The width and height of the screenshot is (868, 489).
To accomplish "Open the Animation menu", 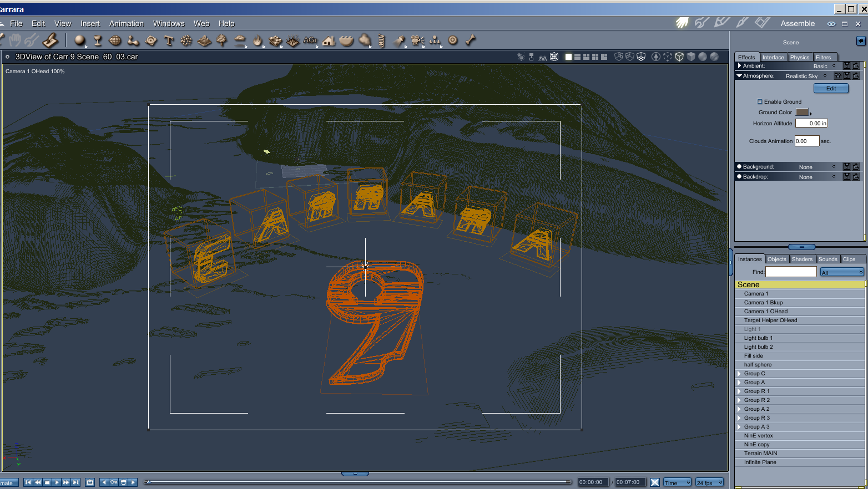I will 127,23.
